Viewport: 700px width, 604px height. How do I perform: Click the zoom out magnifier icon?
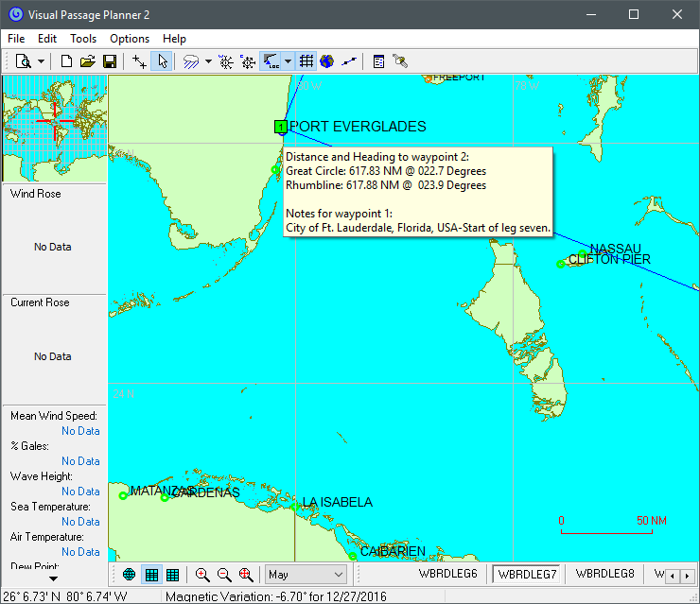(224, 575)
